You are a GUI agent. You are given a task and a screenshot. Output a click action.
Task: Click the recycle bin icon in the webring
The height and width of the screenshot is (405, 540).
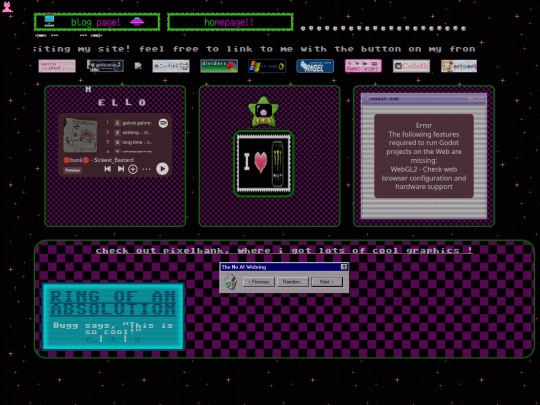coord(231,282)
